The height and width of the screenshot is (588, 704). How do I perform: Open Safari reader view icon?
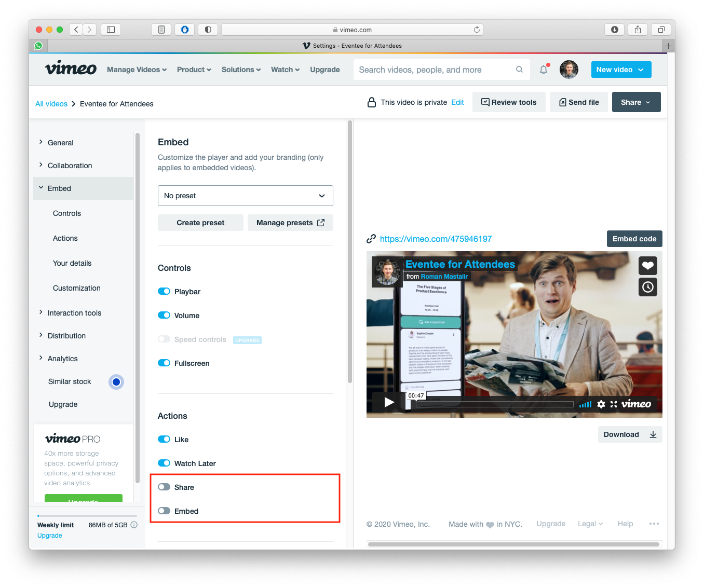tap(161, 30)
